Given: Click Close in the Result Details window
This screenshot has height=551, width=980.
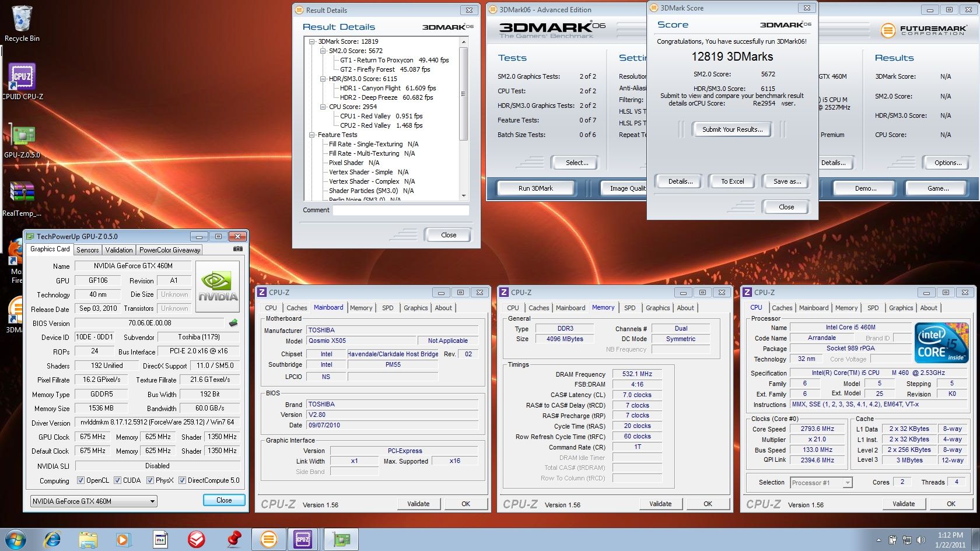Looking at the screenshot, I should pos(449,235).
